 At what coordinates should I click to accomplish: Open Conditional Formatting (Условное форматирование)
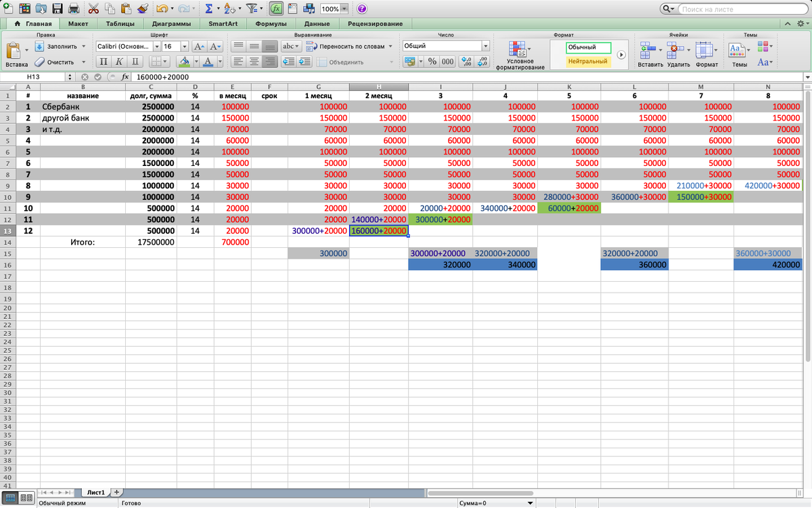point(520,56)
